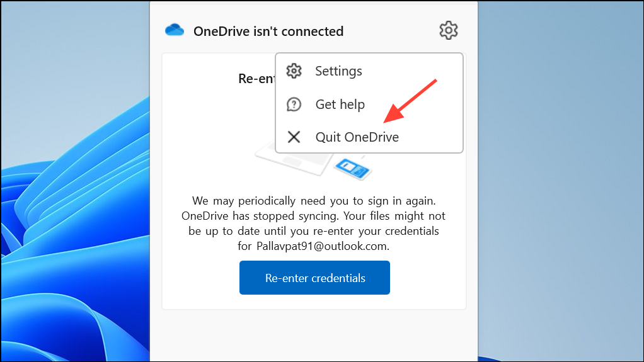
Task: Click the blue OneDrive cloud logo
Action: click(175, 30)
